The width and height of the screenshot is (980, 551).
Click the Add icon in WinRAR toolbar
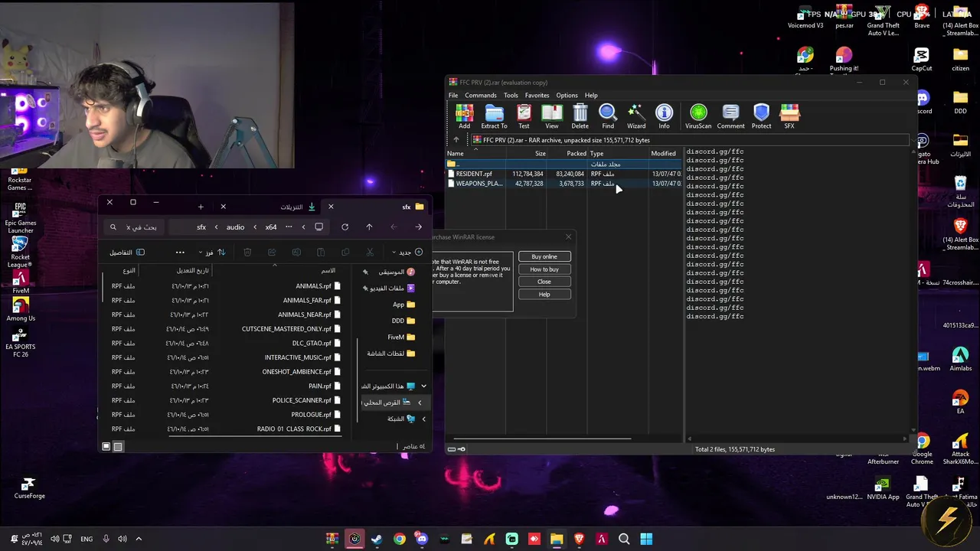[464, 116]
